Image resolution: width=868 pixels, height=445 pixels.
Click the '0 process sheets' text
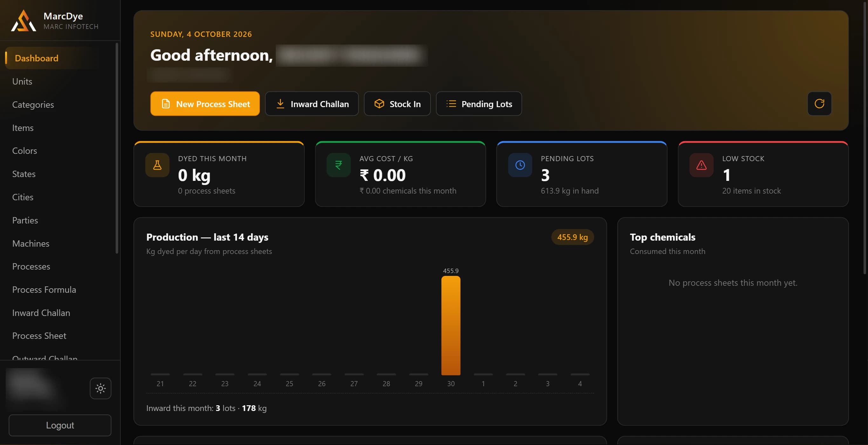click(207, 191)
